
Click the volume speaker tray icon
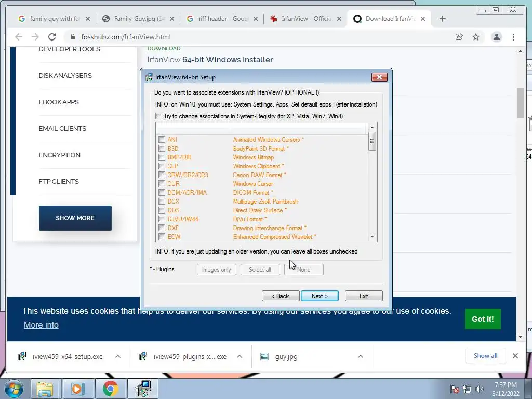[x=480, y=389]
